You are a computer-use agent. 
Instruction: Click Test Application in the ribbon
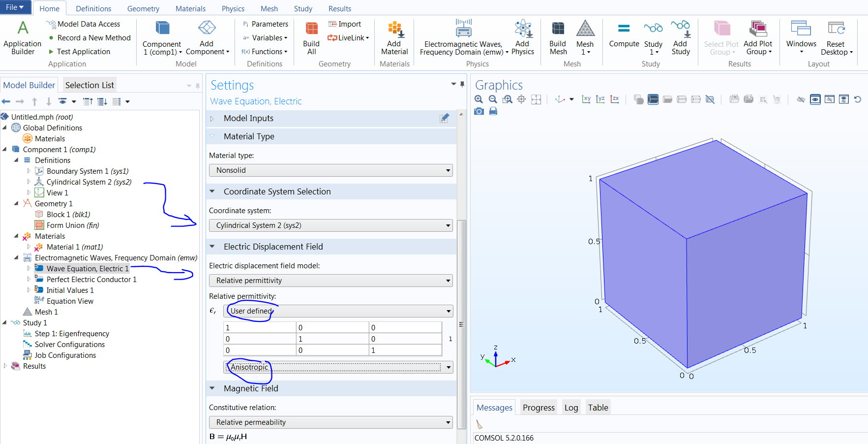(x=83, y=52)
